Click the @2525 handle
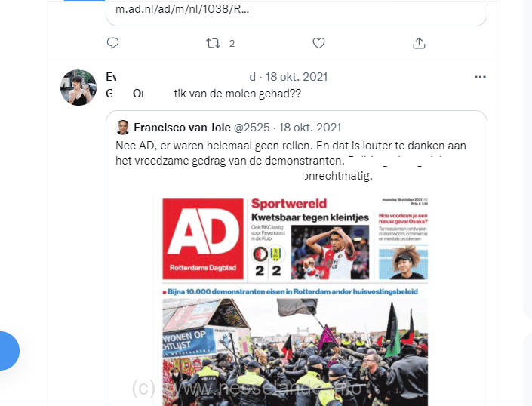 tap(252, 128)
